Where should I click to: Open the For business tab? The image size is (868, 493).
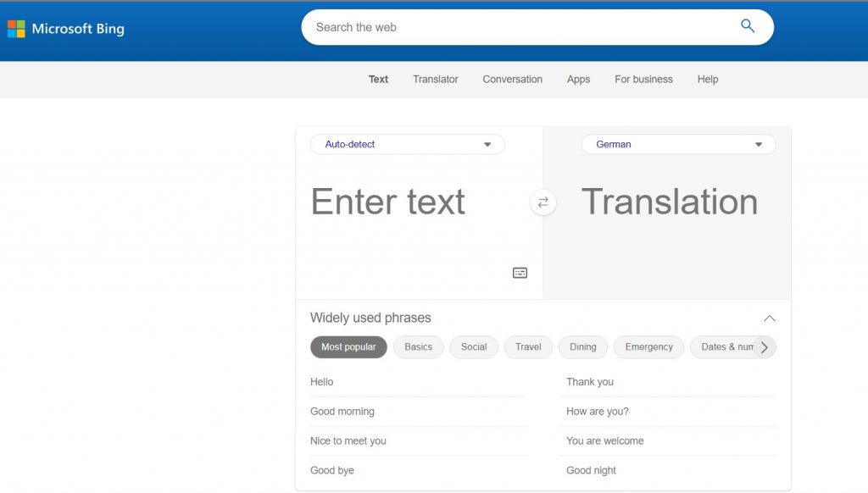pos(643,79)
